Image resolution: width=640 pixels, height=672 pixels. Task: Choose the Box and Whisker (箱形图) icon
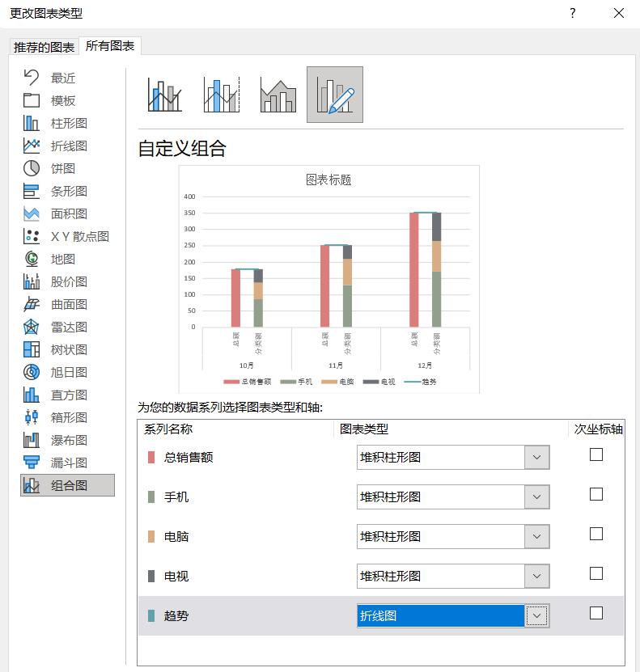(32, 417)
